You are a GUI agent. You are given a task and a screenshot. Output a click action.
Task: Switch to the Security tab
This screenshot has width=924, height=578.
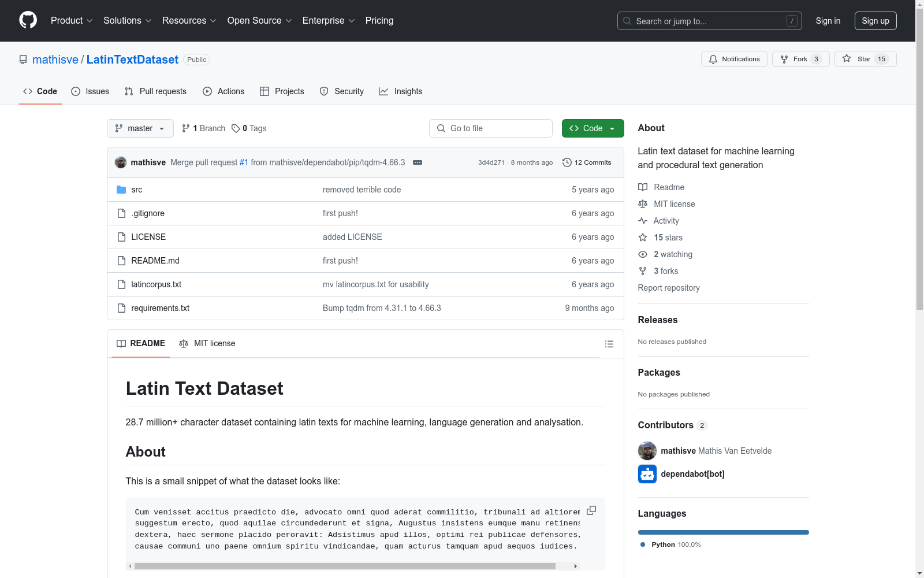pyautogui.click(x=342, y=91)
